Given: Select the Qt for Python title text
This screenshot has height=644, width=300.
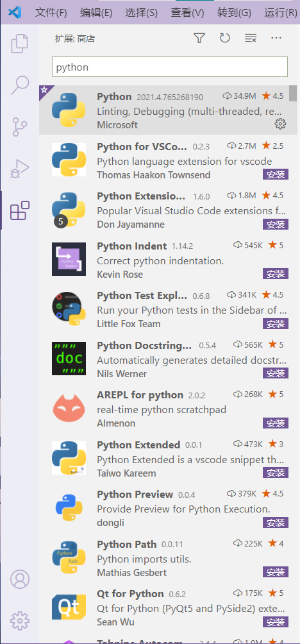Looking at the screenshot, I should click(x=130, y=594).
